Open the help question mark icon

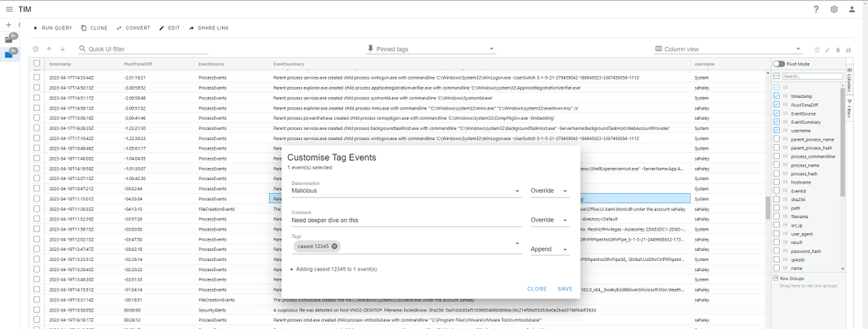(816, 9)
